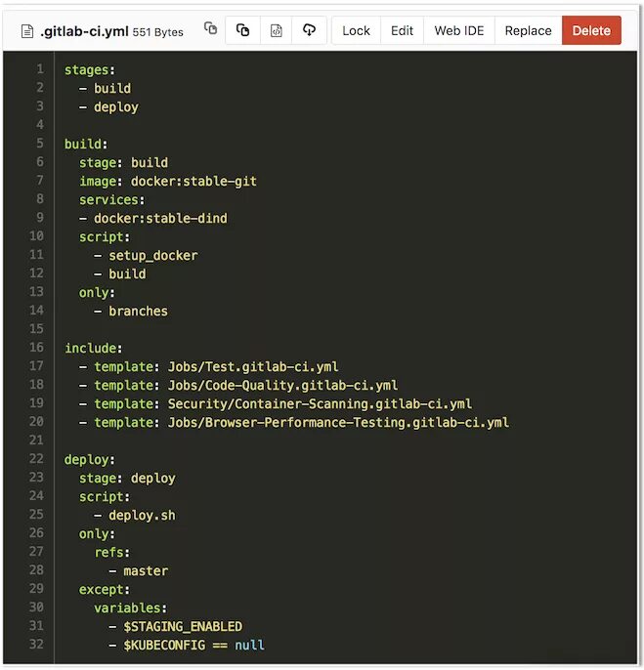
Task: Click the Edit button
Action: click(x=402, y=31)
